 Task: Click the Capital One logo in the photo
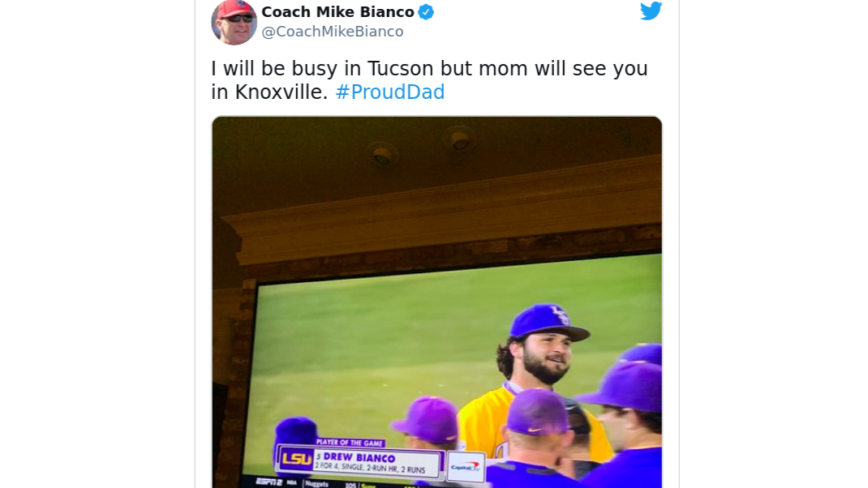point(465,466)
